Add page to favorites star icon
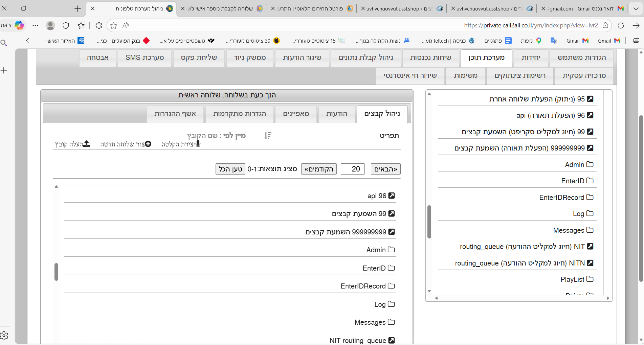This screenshot has height=345, width=644. point(114,25)
